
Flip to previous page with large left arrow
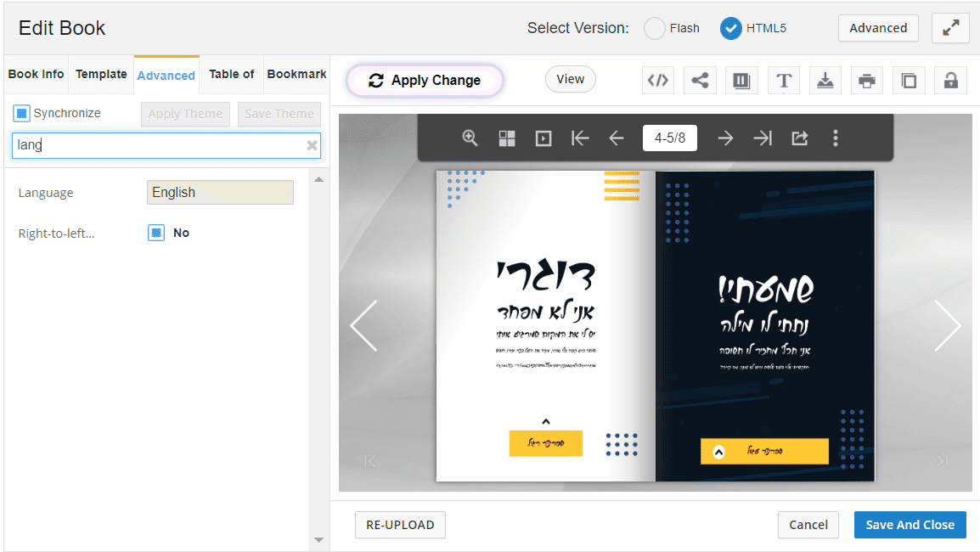pos(363,325)
